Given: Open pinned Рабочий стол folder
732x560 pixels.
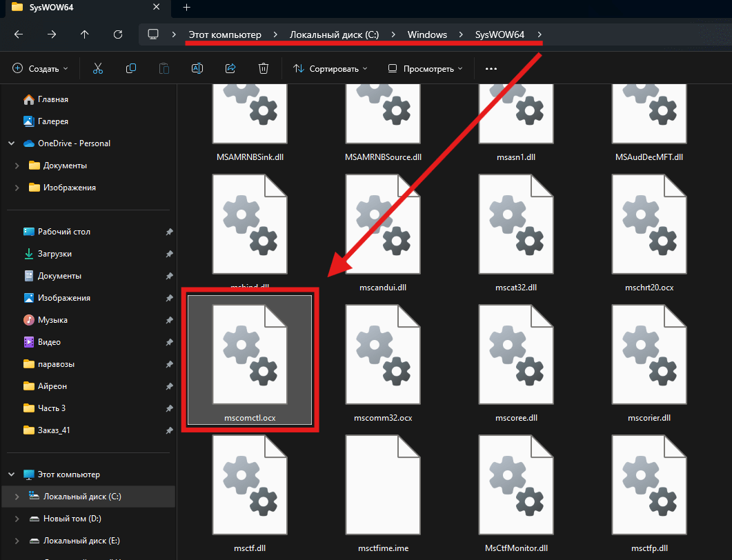Looking at the screenshot, I should (x=57, y=232).
